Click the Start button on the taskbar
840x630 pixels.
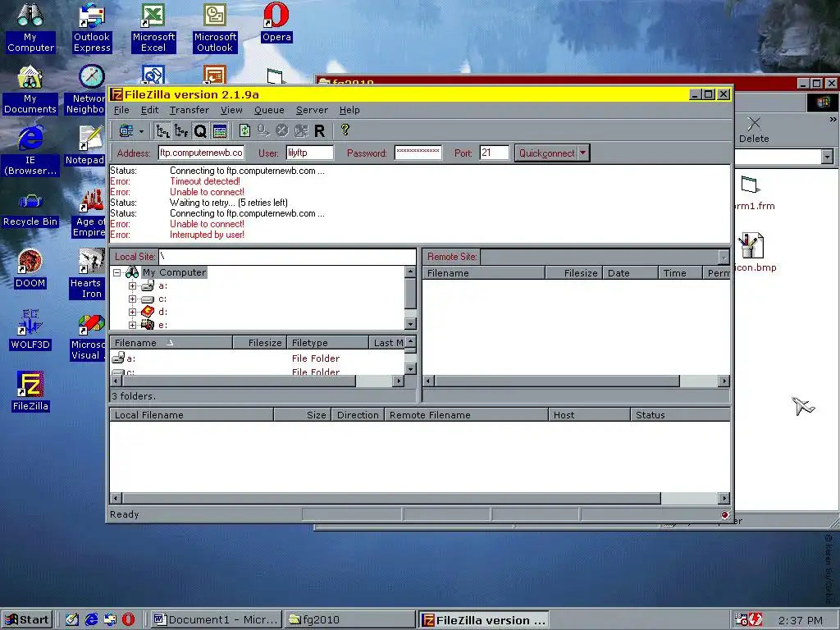coord(27,620)
